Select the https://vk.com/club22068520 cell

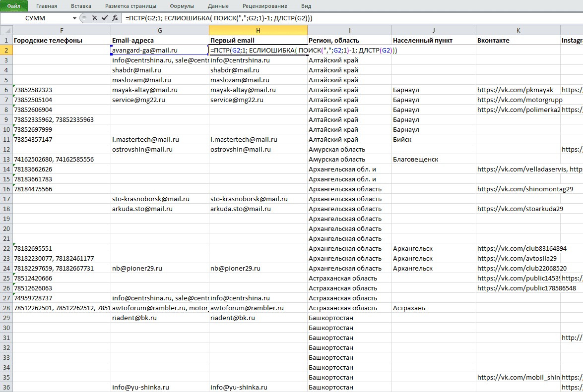tap(518, 268)
